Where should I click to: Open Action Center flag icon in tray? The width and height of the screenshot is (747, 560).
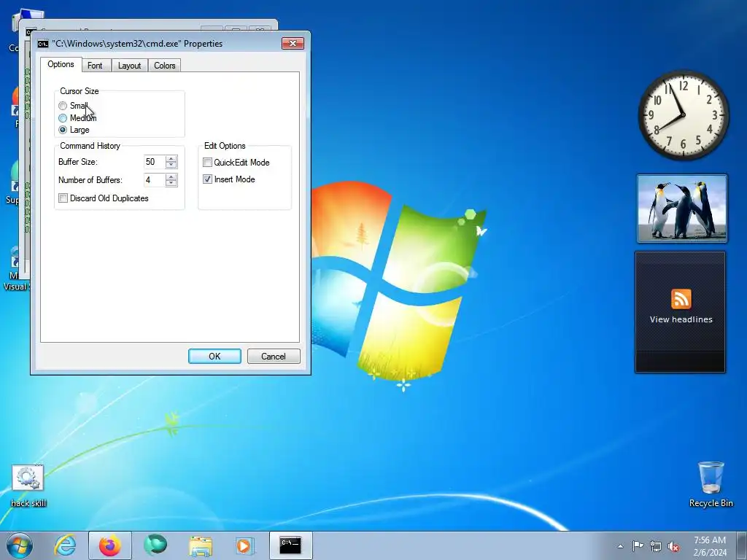pyautogui.click(x=638, y=546)
